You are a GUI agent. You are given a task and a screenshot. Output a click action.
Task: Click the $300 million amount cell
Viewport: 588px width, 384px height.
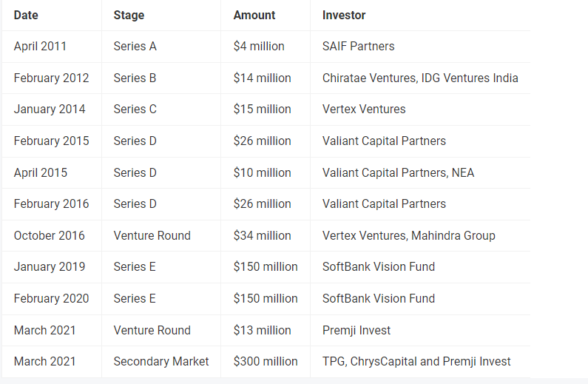coord(266,361)
